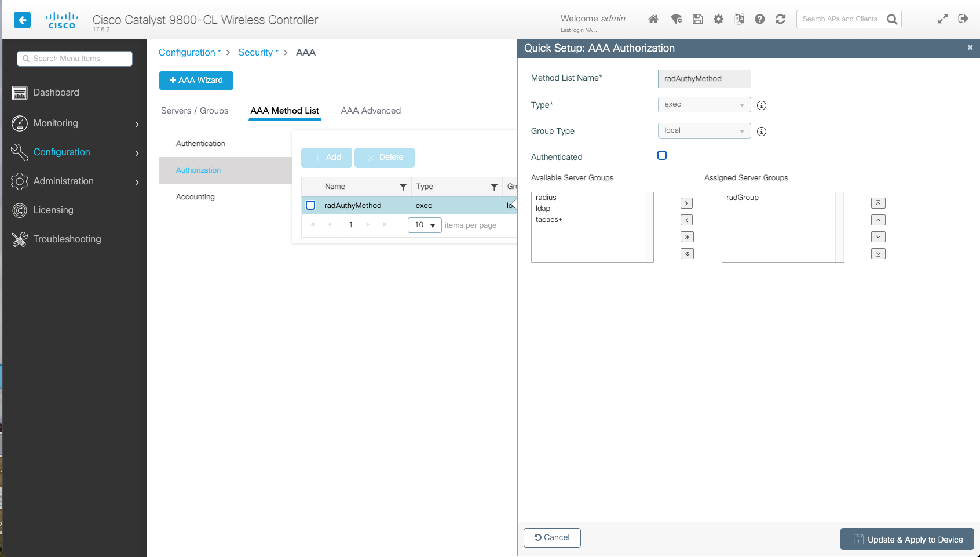This screenshot has width=980, height=557.
Task: Click info icon next to Group Type dropdown
Action: pyautogui.click(x=762, y=132)
